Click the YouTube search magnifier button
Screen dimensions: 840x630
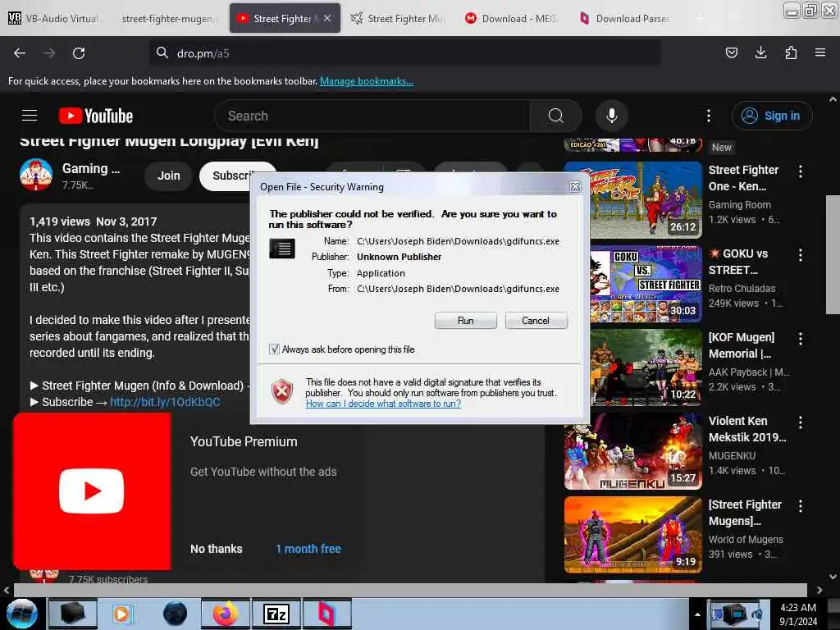click(555, 116)
